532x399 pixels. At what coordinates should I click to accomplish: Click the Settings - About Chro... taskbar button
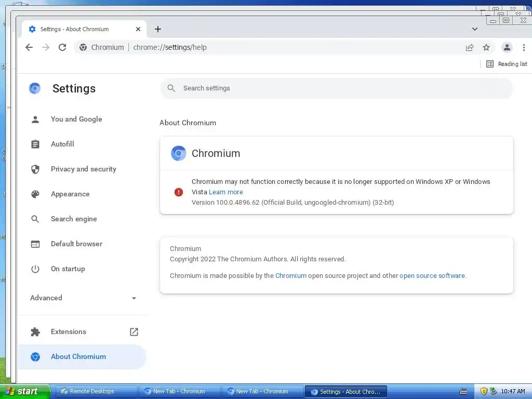(345, 392)
